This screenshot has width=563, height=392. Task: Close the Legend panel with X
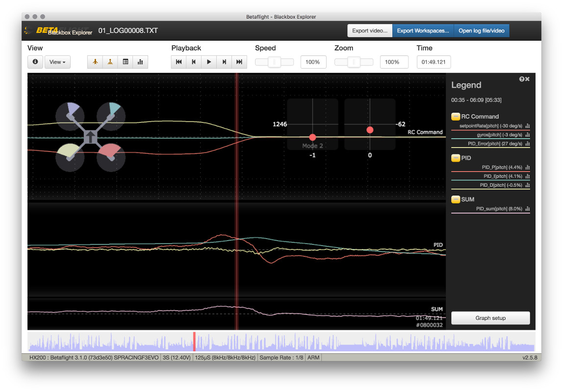click(x=527, y=79)
